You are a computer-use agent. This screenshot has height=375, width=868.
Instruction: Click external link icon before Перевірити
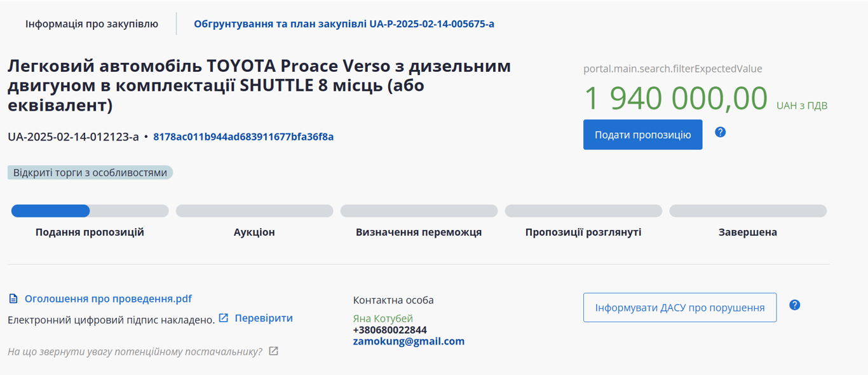224,318
